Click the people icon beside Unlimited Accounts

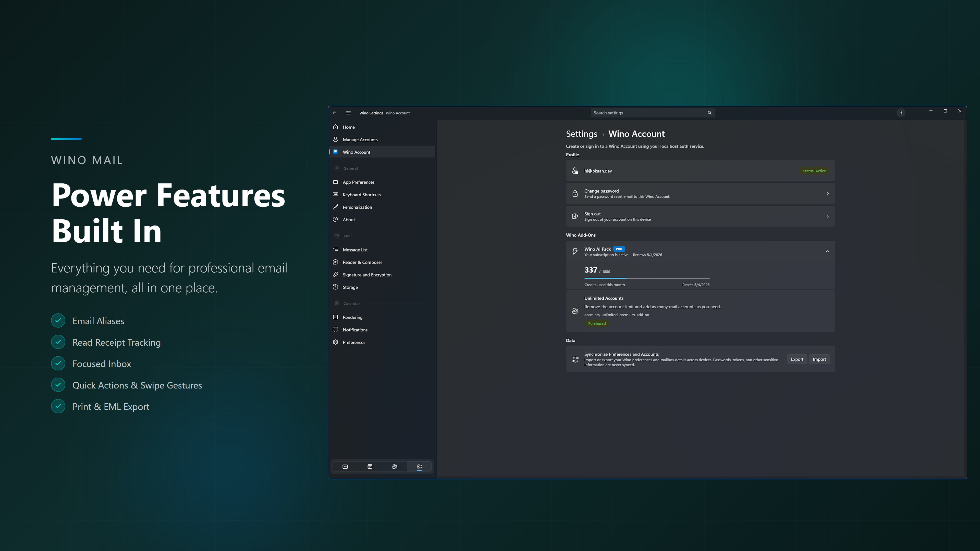pyautogui.click(x=575, y=311)
